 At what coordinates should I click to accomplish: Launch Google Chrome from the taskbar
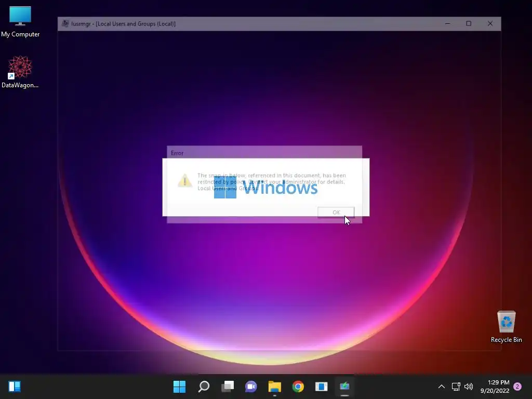coord(298,387)
